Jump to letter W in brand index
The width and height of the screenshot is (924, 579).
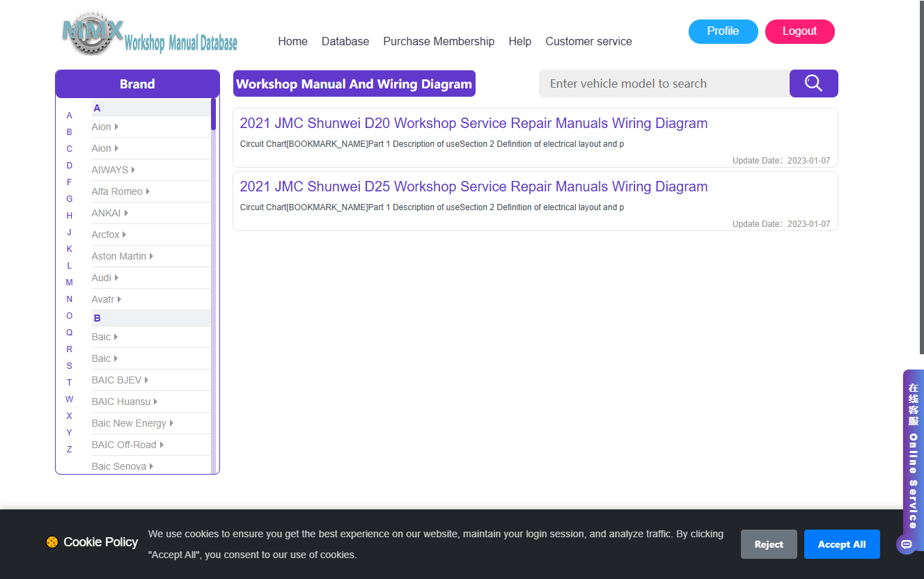[70, 399]
